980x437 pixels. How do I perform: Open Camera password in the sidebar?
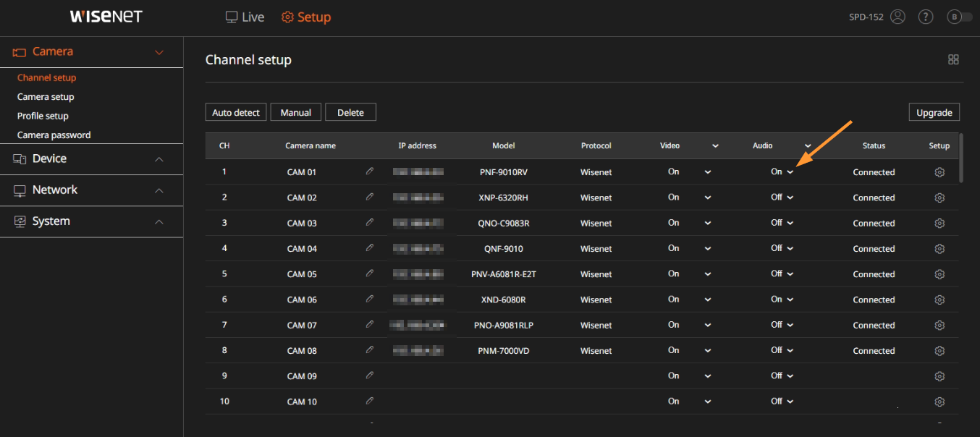tap(54, 135)
